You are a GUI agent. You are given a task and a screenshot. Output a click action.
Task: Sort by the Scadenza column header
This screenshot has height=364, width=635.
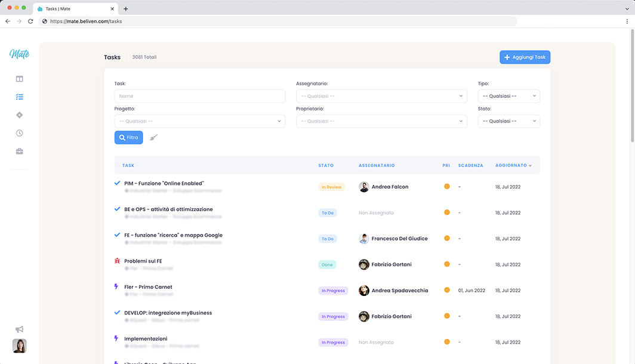tap(470, 165)
